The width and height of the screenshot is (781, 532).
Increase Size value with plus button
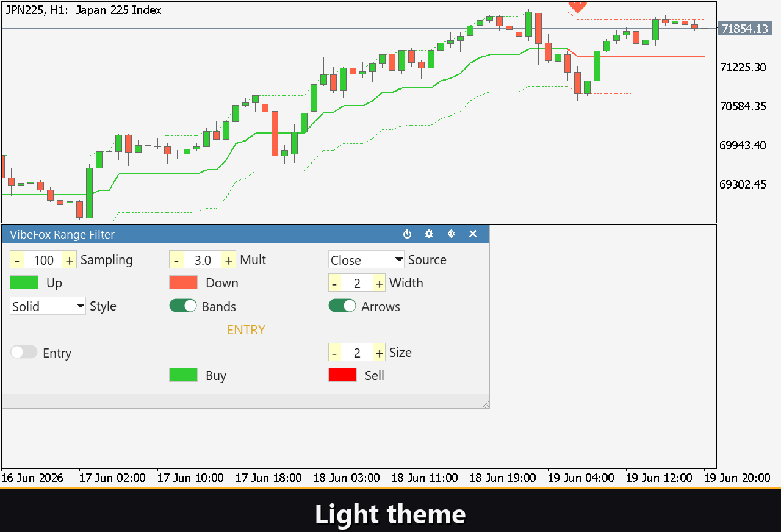click(379, 353)
